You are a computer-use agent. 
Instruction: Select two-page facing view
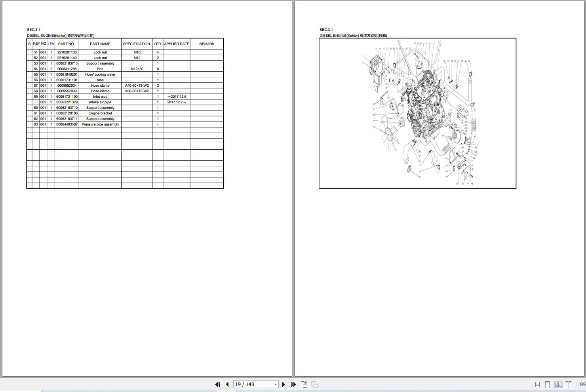[x=558, y=384]
